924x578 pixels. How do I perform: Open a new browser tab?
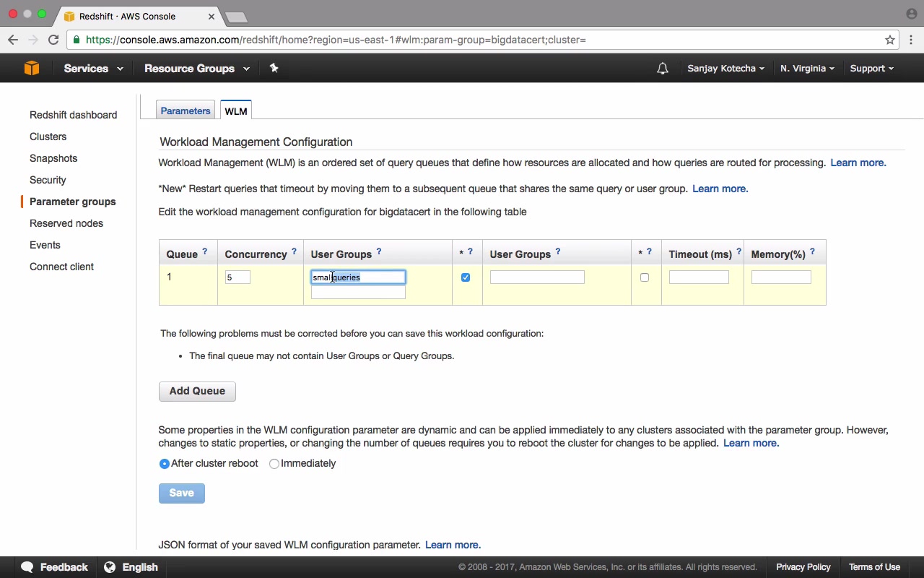click(x=236, y=17)
